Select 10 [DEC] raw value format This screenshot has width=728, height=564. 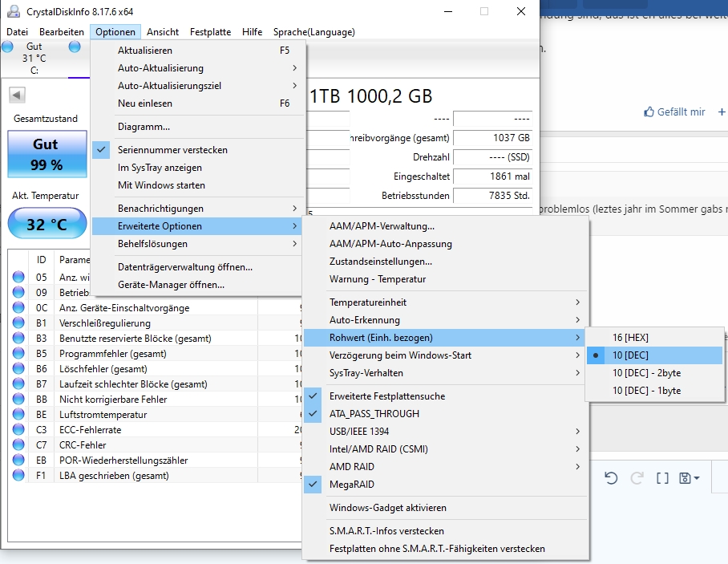(x=655, y=355)
